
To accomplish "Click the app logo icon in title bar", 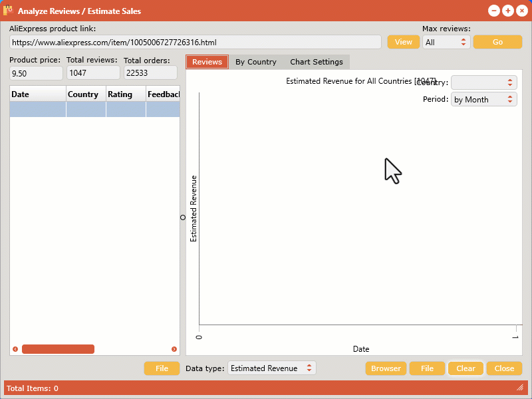I will 9,11.
